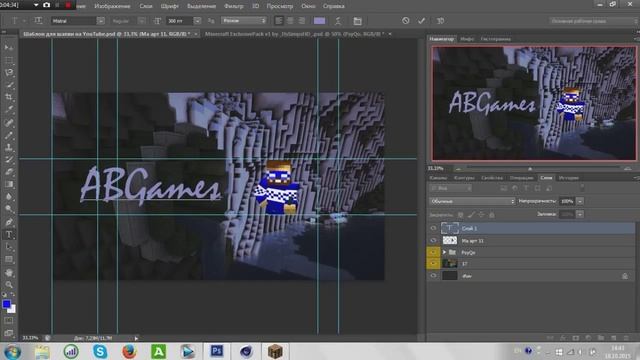The image size is (640, 360).
Task: Select the Path Selection tool
Action: click(9, 247)
